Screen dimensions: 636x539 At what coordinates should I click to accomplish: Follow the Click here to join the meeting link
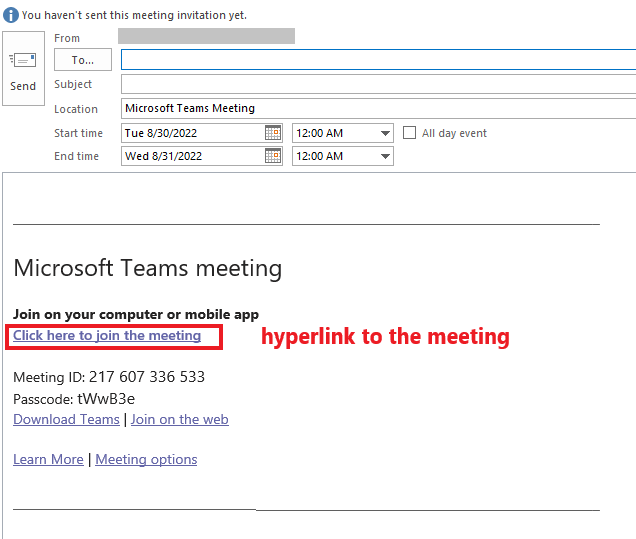(107, 336)
